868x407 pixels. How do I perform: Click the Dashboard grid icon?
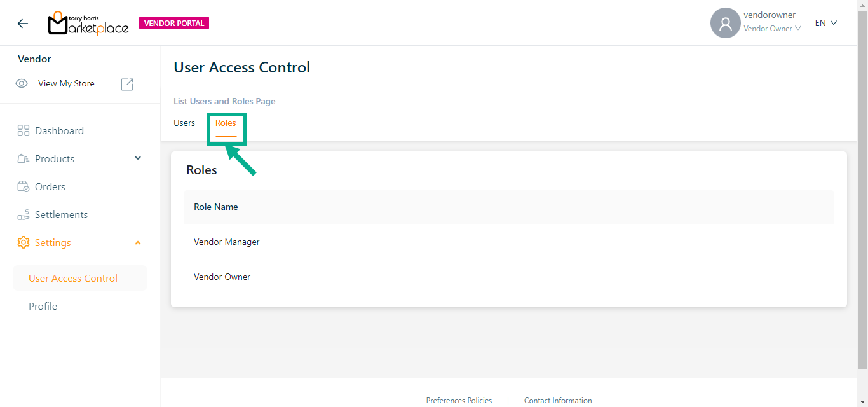coord(24,130)
